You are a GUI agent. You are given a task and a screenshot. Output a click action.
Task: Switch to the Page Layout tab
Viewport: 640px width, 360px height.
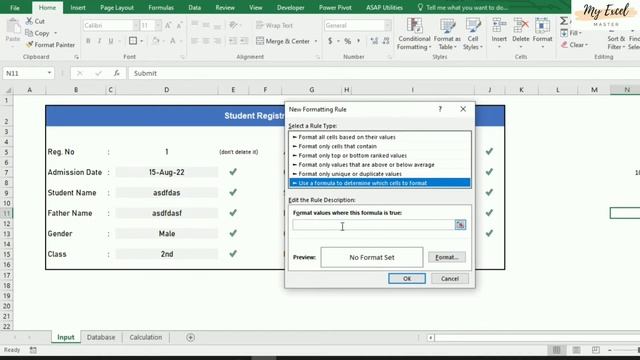coord(117,8)
